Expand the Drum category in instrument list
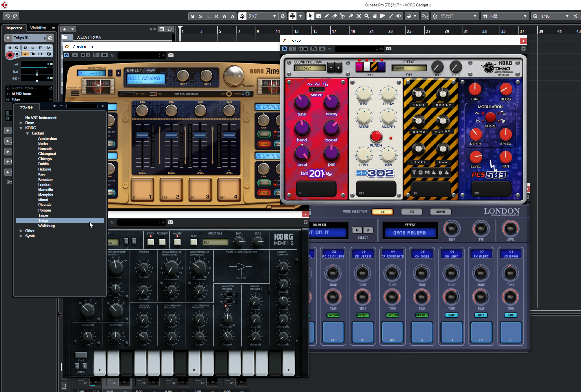 pos(21,123)
